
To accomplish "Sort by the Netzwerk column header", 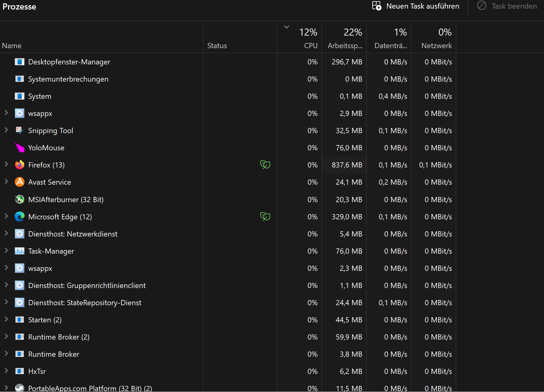I will click(436, 45).
